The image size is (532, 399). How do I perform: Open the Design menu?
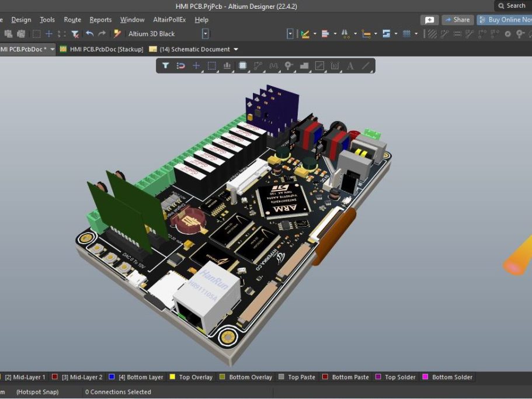[21, 20]
